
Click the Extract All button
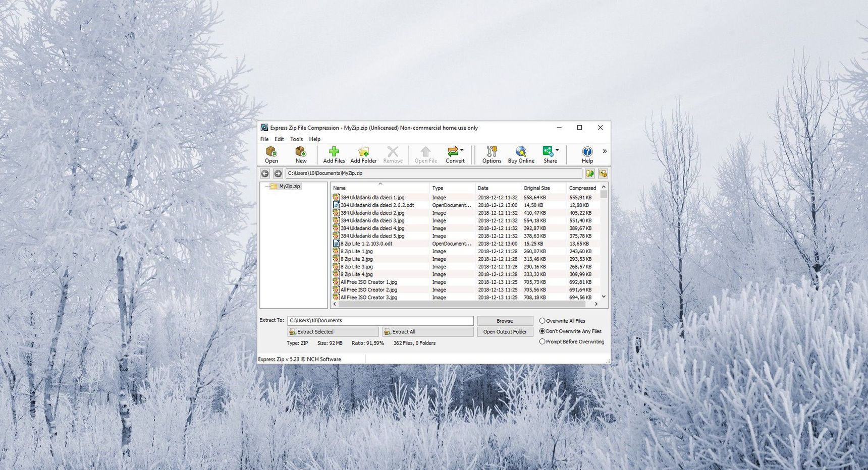(428, 332)
